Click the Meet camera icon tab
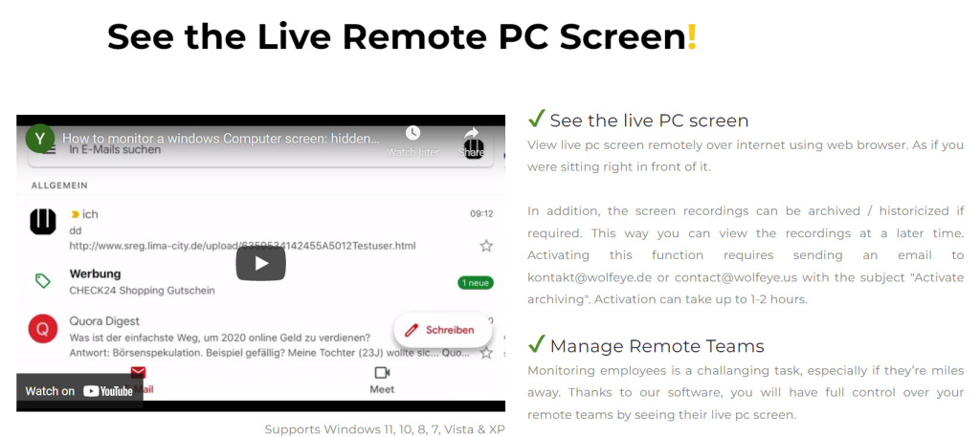980x437 pixels. click(x=382, y=373)
